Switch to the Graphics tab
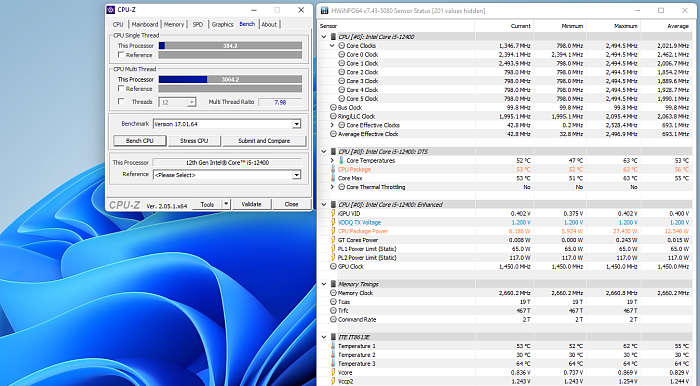 coord(222,25)
